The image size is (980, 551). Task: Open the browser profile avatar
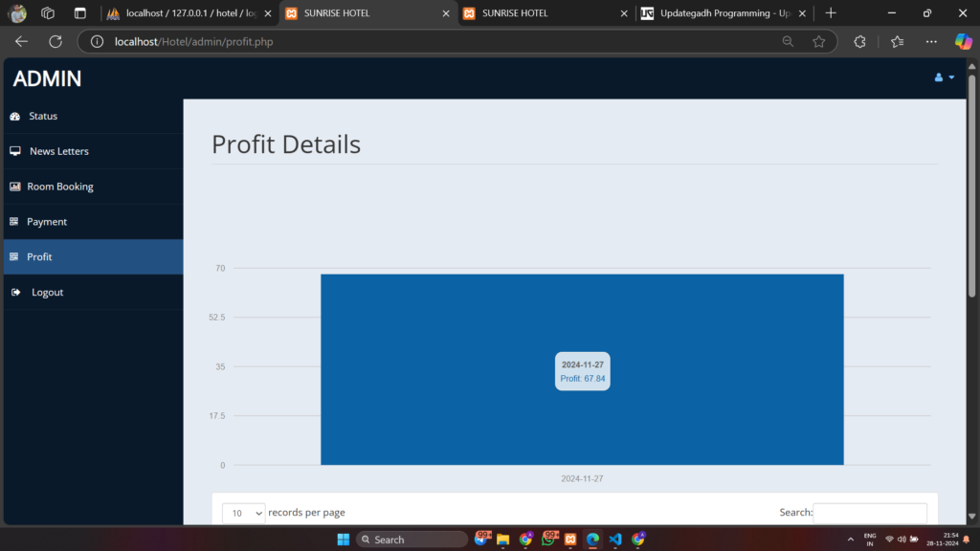pos(17,13)
